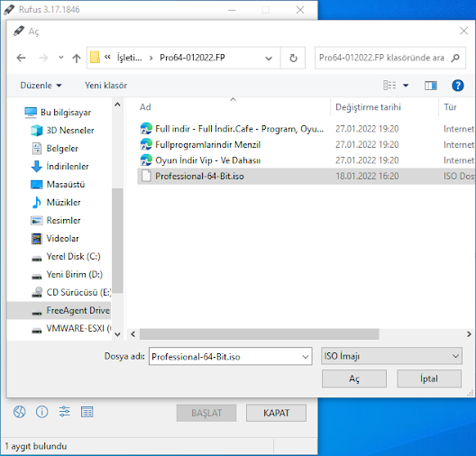Click the horizontal scrollbar thumb
This screenshot has height=456, width=476.
tap(259, 334)
